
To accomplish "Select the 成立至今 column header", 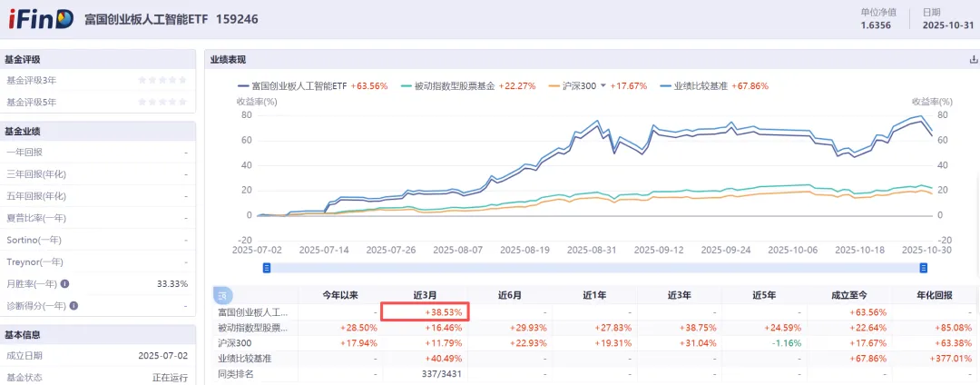I will [848, 294].
